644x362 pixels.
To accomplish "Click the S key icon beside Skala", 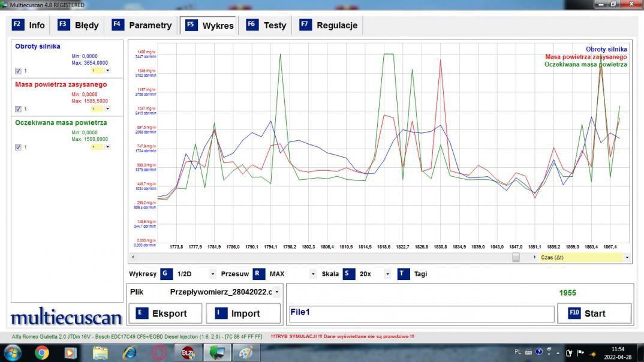I will (349, 274).
